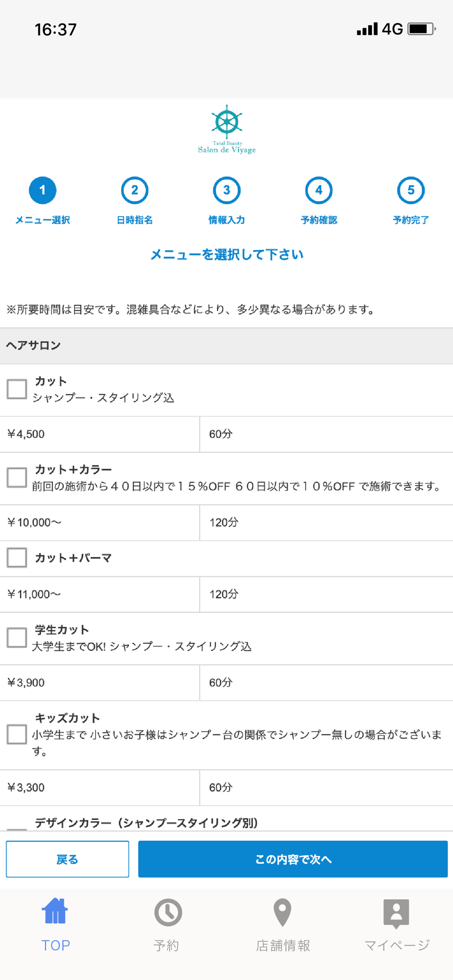Tap the ヘアサロン section header

pyautogui.click(x=33, y=345)
